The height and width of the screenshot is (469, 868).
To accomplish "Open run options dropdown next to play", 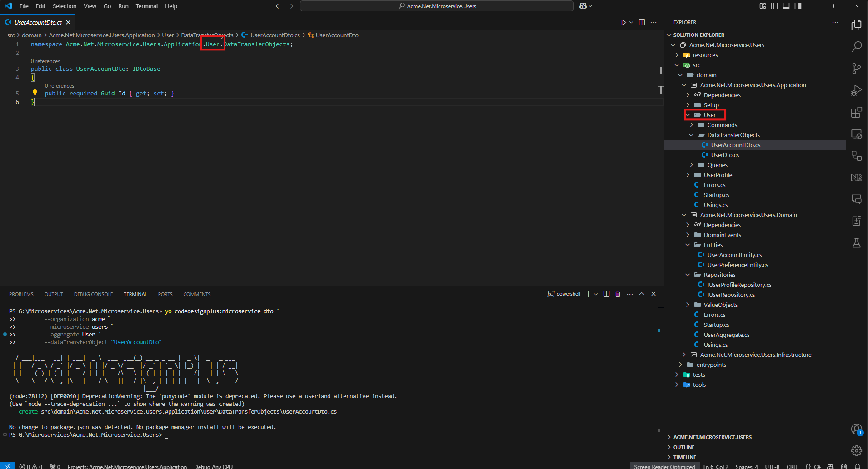I will 631,22.
